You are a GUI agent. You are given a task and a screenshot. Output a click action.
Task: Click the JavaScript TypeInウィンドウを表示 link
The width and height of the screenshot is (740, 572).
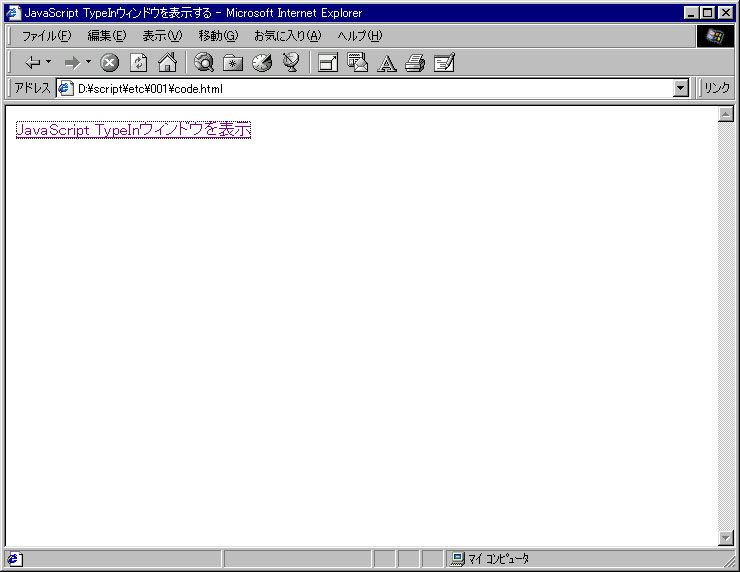133,129
